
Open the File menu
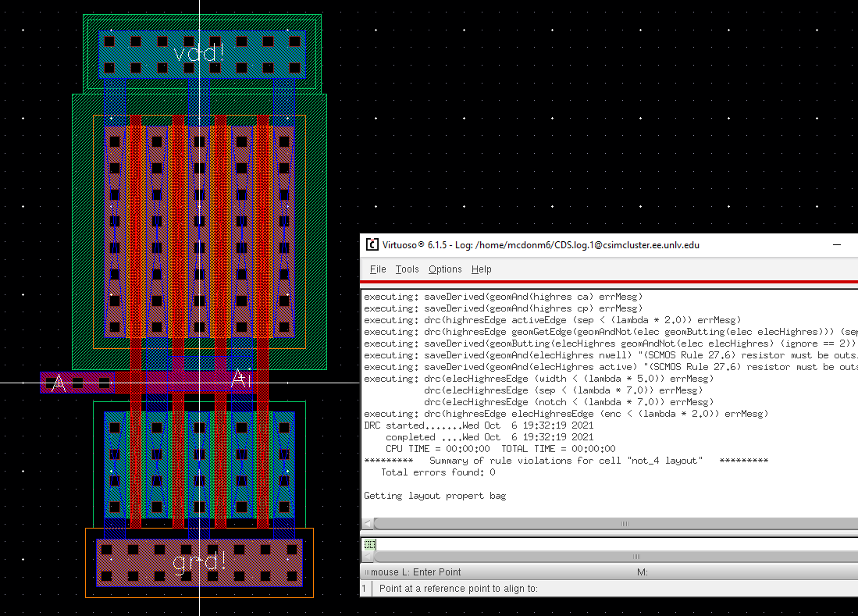pos(378,269)
